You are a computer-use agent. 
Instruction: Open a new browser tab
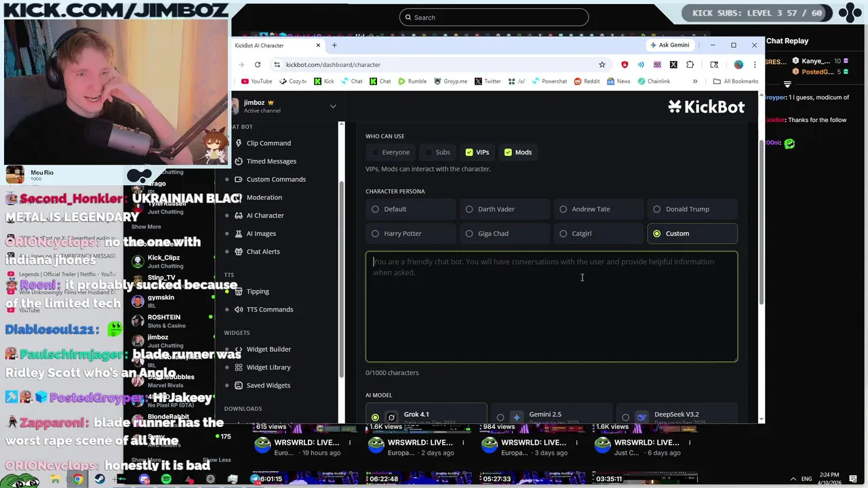[x=334, y=45]
